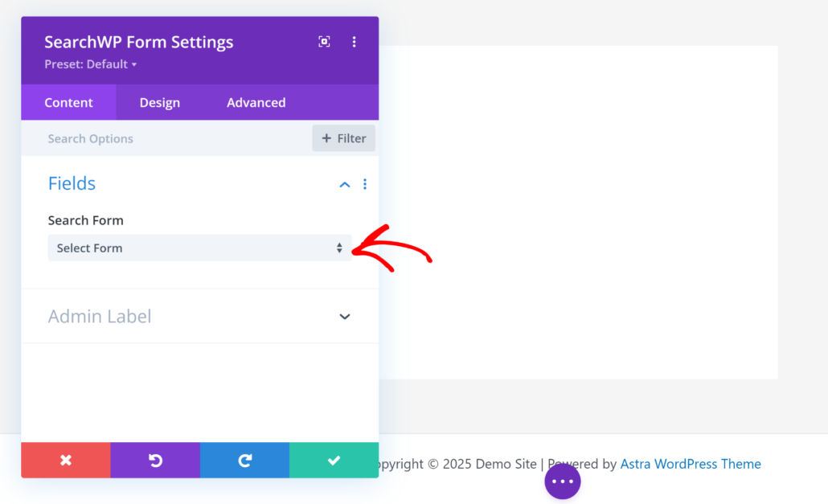Discard changes with the red X button
The width and height of the screenshot is (828, 504).
[x=66, y=461]
